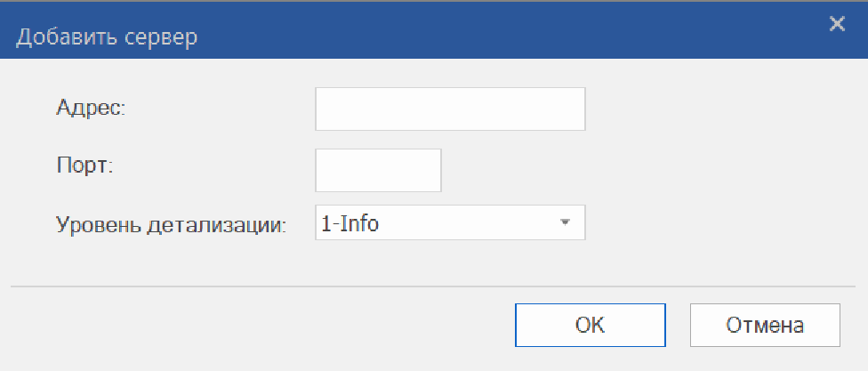Click the blank area right of Порт field

[x=623, y=170]
